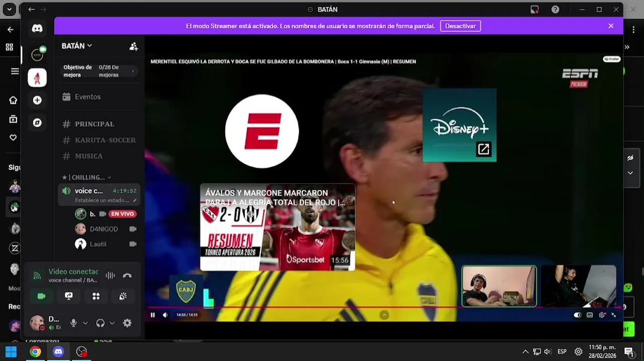Screen dimensions: 644x361
Task: Select user Lautil in voice channel
Action: pos(98,244)
